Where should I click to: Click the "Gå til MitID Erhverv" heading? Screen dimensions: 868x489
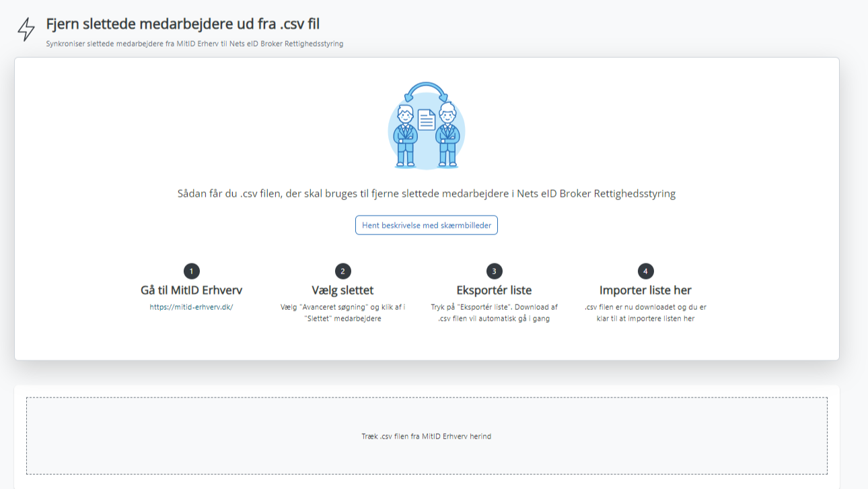tap(191, 290)
